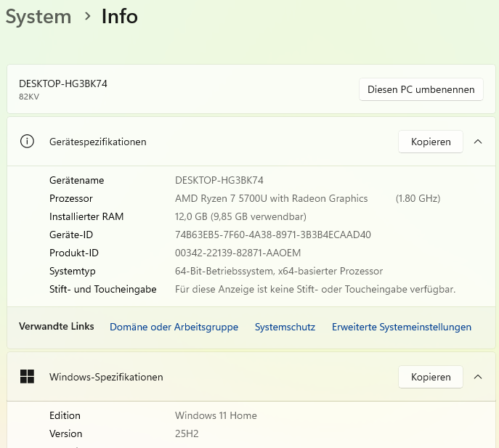Select Gerätename value DESKTOP-HG3BK74 in specifications list
This screenshot has width=499, height=448.
tap(219, 180)
